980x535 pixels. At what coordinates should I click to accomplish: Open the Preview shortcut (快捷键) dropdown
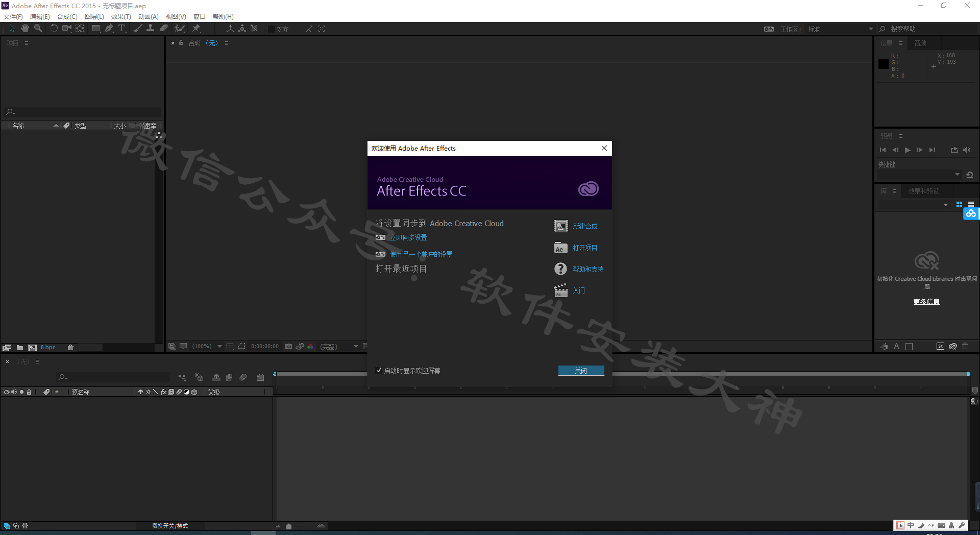919,175
